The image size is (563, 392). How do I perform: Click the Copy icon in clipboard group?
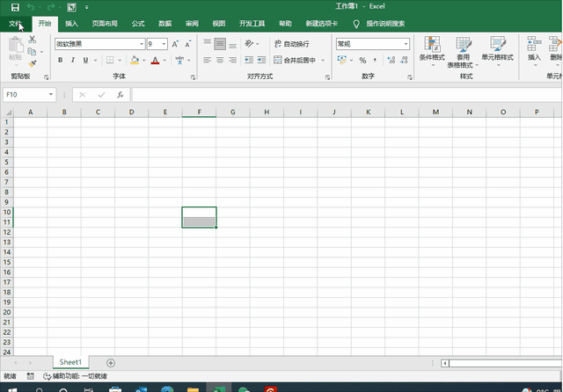point(32,51)
